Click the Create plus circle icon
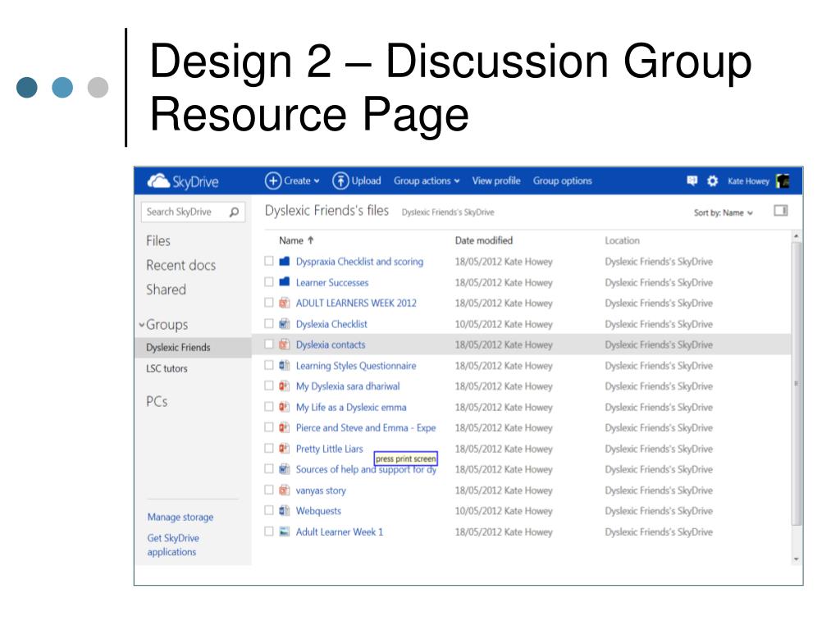The image size is (840, 630). point(273,181)
